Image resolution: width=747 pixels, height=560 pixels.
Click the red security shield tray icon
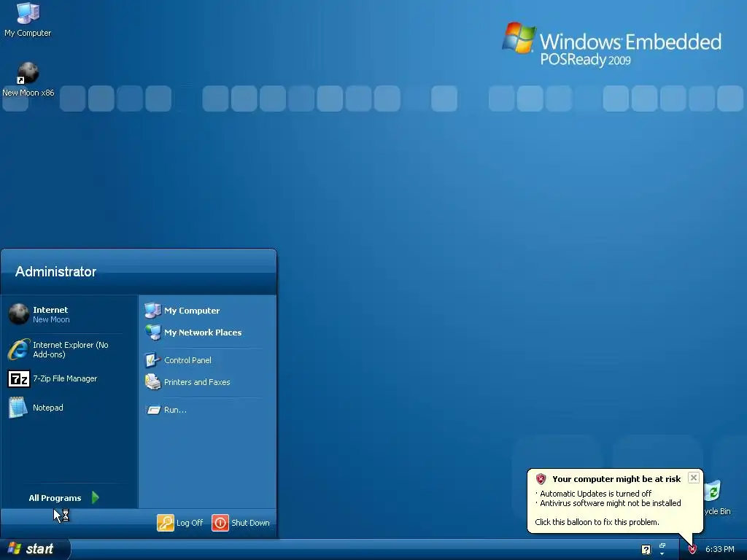pos(692,550)
